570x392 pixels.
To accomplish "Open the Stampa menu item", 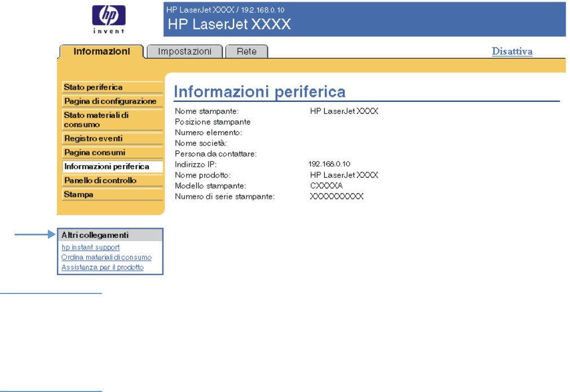I will (112, 194).
